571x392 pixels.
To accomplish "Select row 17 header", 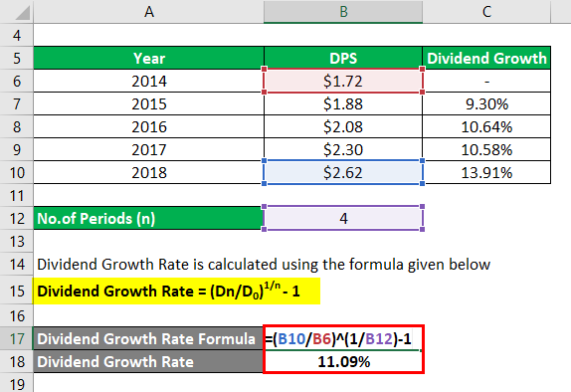I will tap(16, 339).
